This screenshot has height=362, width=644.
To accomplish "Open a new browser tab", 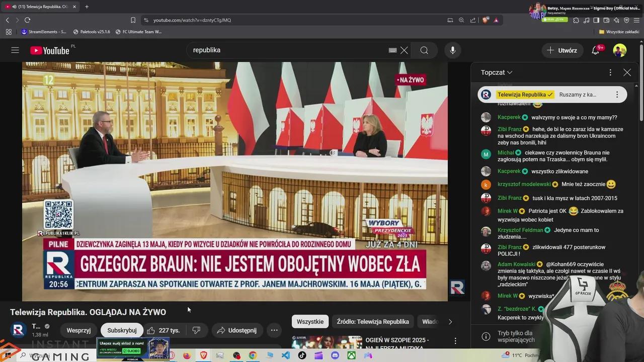I will point(87,7).
